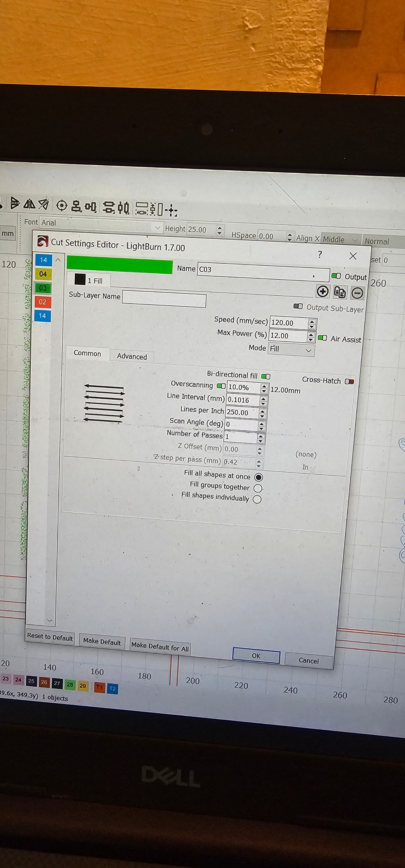This screenshot has height=868, width=405.
Task: Select the Fill groups together radio
Action: 258,488
